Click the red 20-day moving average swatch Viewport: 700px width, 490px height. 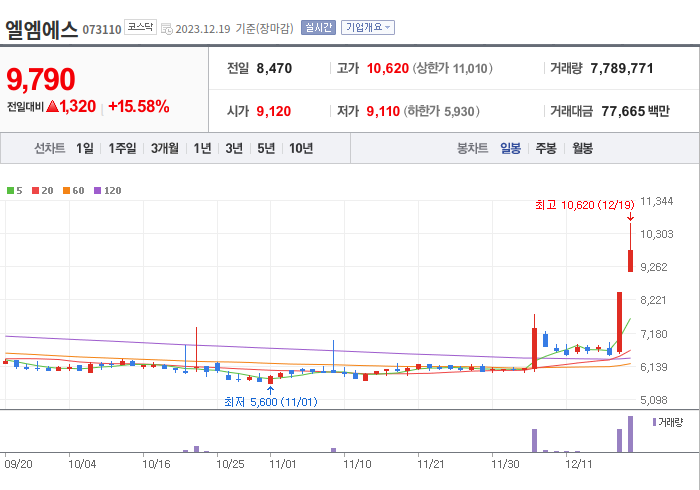point(35,191)
